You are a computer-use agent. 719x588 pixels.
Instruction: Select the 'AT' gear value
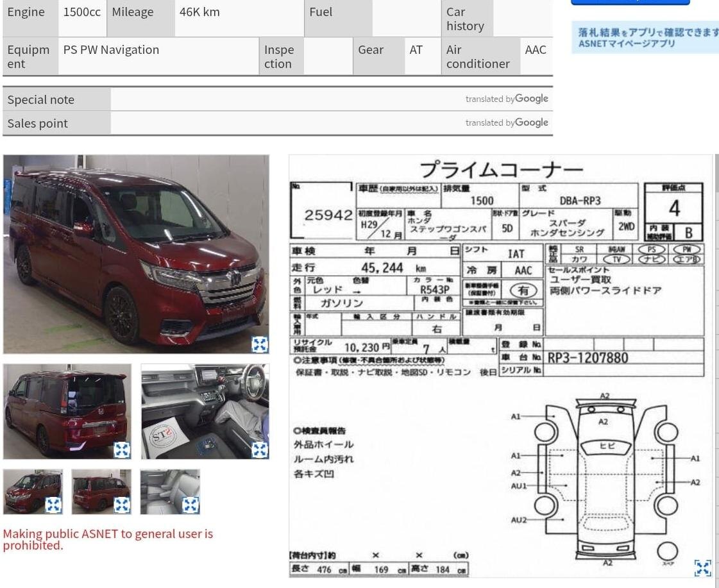coord(416,49)
